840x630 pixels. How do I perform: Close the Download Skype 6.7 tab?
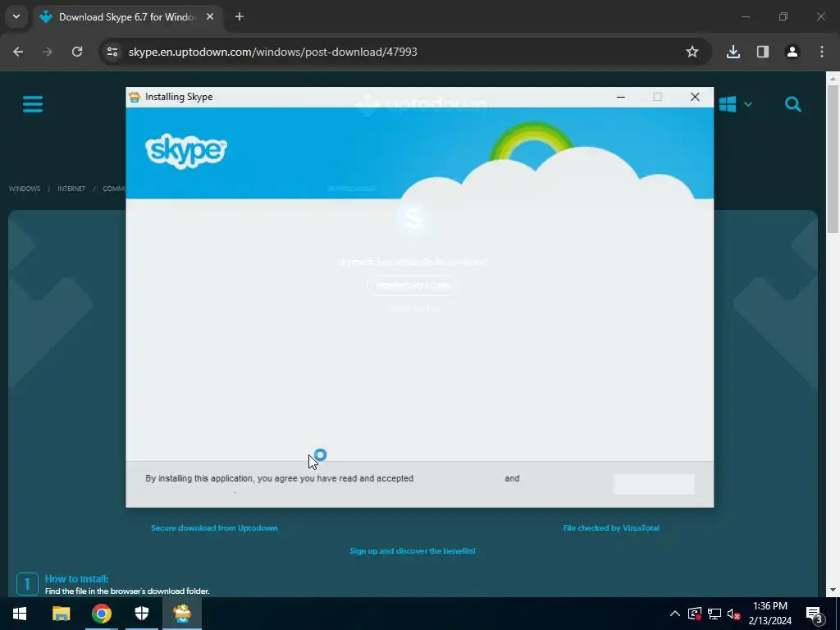coord(210,16)
